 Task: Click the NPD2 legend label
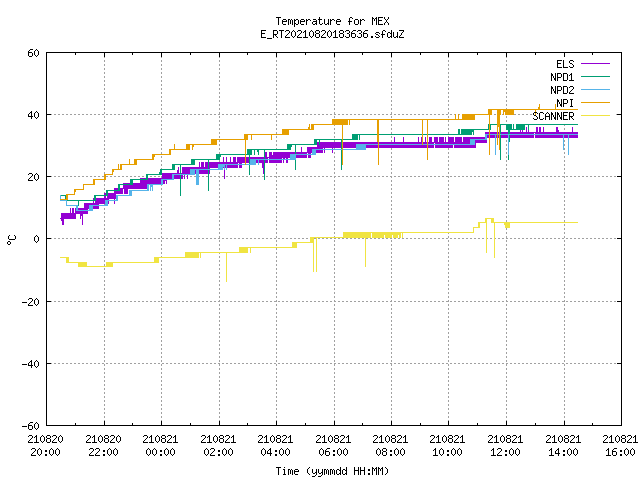click(x=562, y=90)
